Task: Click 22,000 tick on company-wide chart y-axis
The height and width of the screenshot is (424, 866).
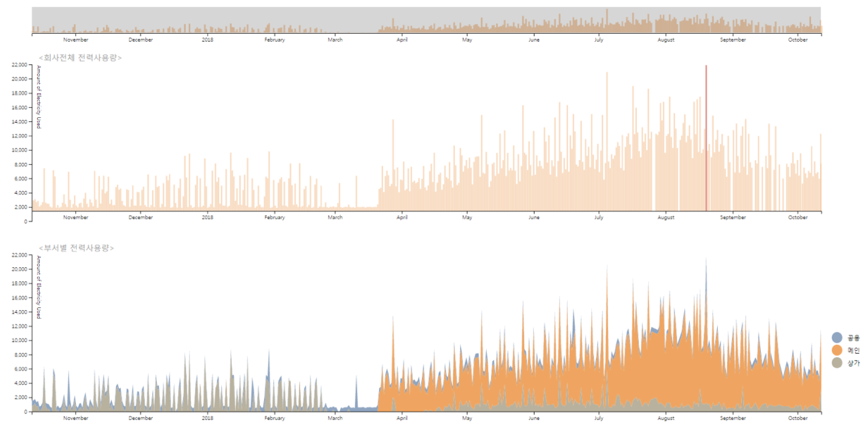Action: (x=19, y=65)
